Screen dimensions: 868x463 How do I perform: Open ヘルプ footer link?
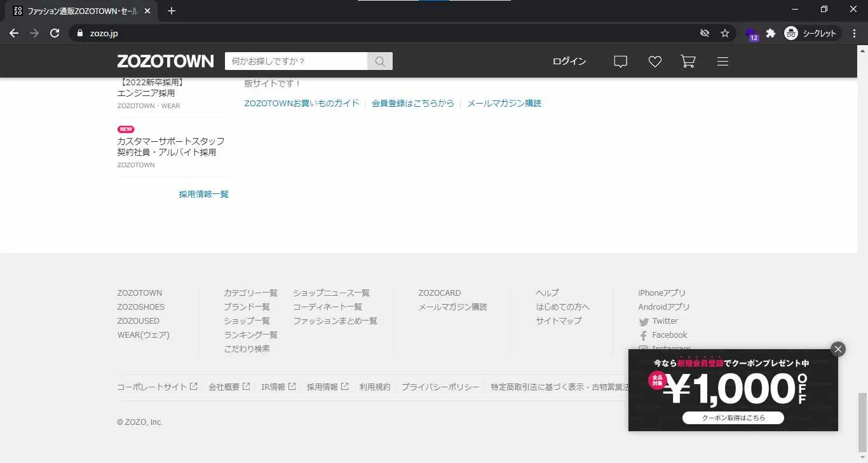click(547, 293)
